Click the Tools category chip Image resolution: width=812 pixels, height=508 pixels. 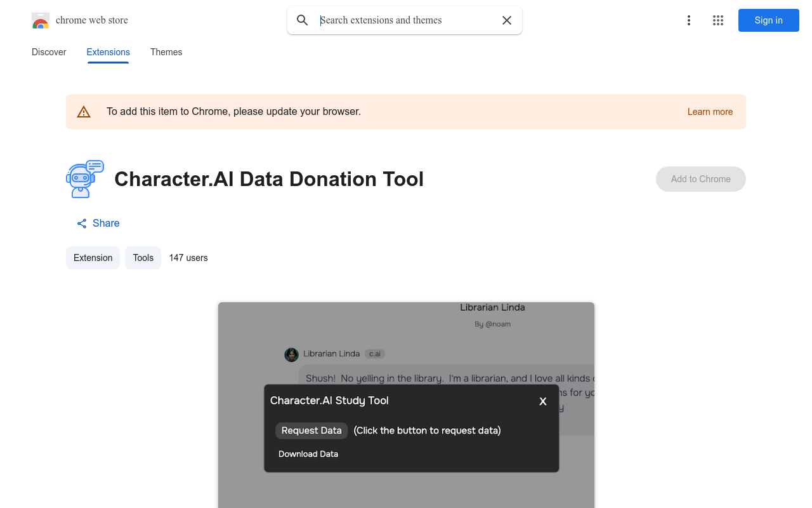[143, 258]
